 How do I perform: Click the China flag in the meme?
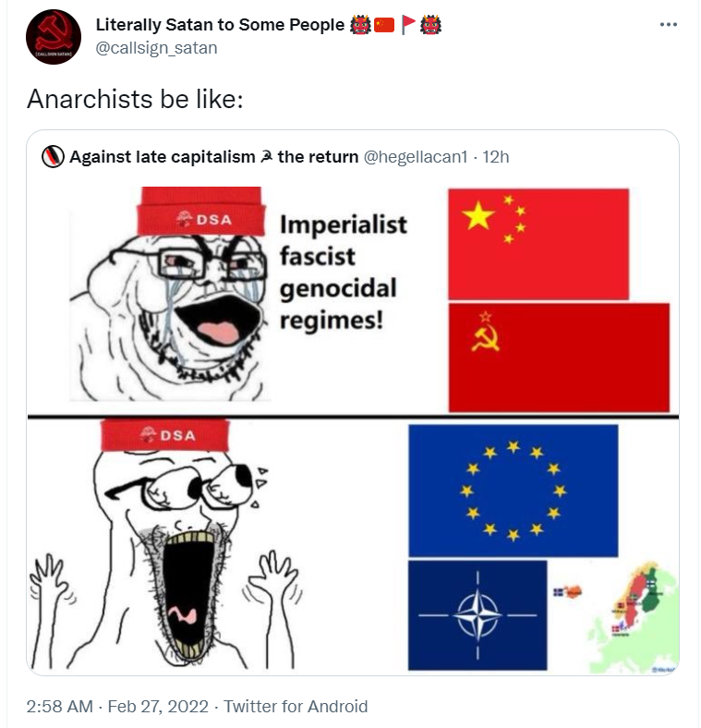(x=538, y=244)
